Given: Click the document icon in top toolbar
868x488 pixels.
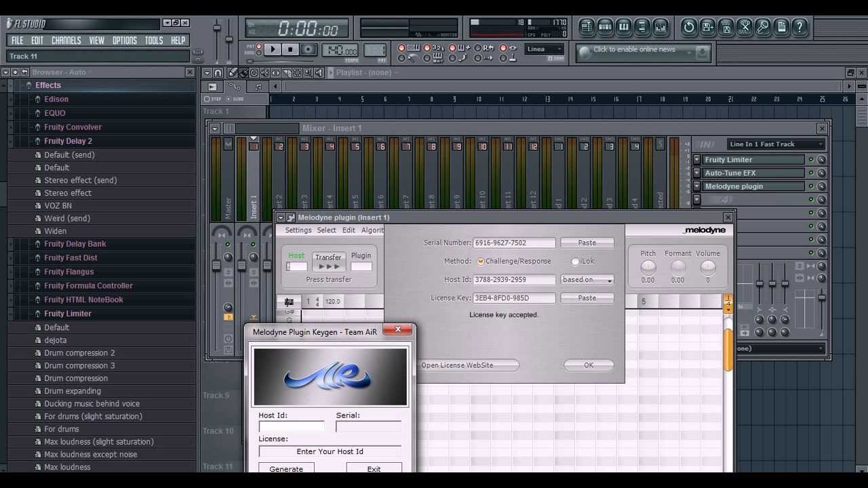Looking at the screenshot, I should (781, 27).
